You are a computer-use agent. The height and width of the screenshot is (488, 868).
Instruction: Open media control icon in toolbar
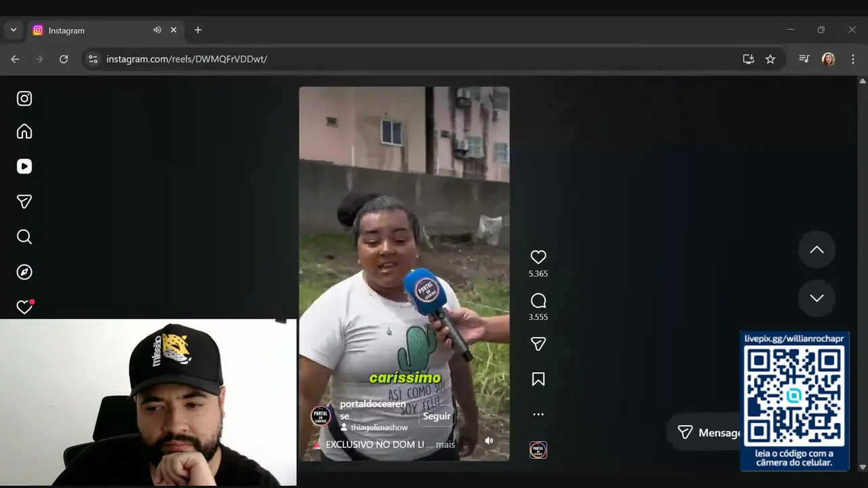(x=804, y=59)
